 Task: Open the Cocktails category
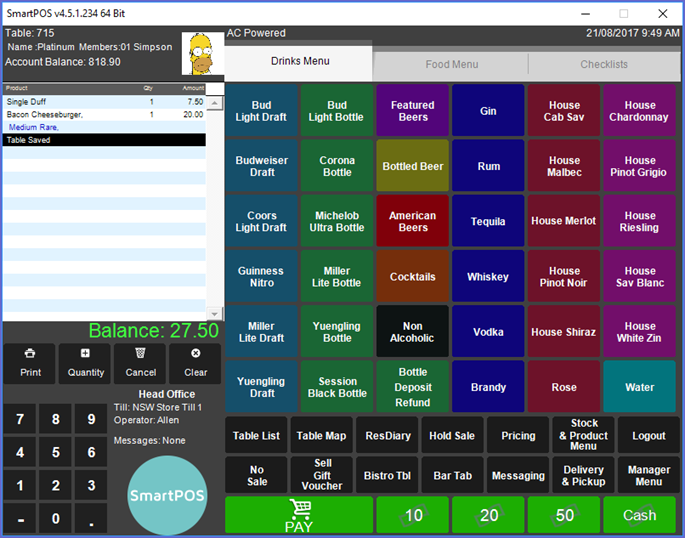[412, 276]
